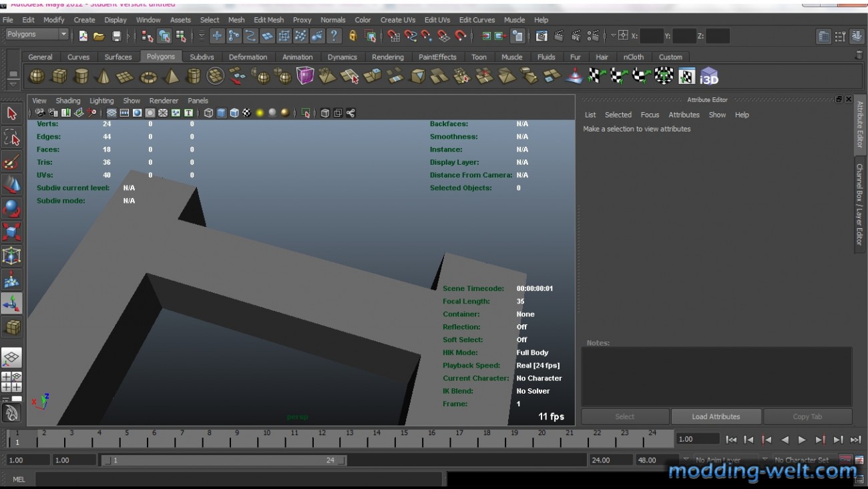Click the open scene folder icon
This screenshot has width=868, height=489.
click(99, 36)
